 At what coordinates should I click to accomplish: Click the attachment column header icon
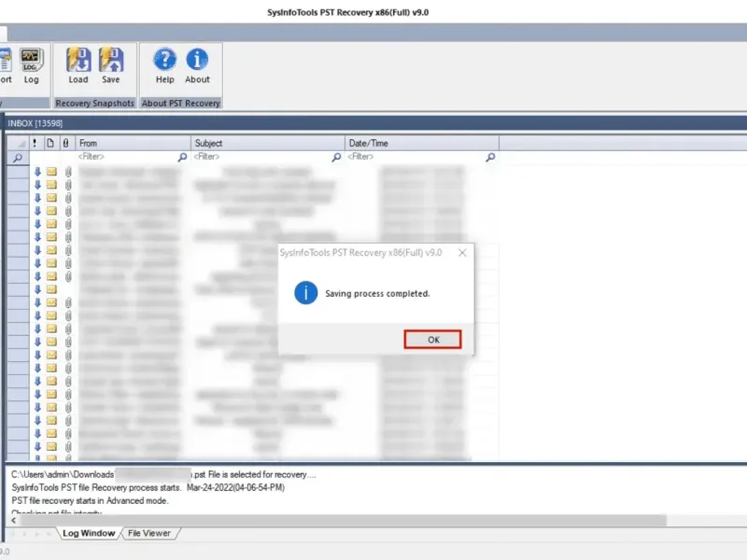(66, 143)
